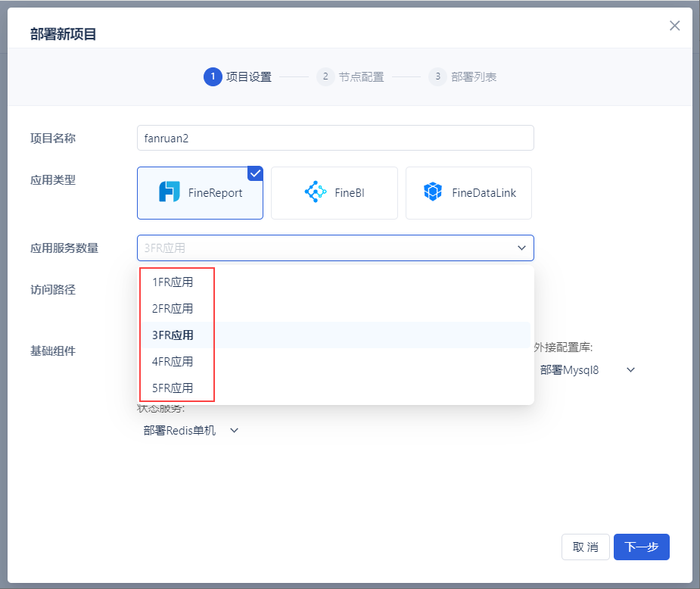The image size is (700, 589).
Task: Proceed with the 下一步 button
Action: coord(642,547)
